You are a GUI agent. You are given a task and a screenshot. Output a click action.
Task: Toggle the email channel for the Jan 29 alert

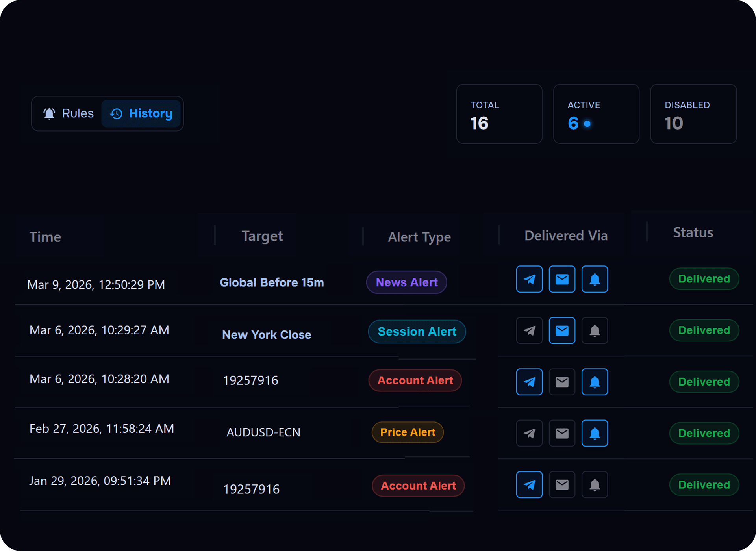pyautogui.click(x=562, y=485)
